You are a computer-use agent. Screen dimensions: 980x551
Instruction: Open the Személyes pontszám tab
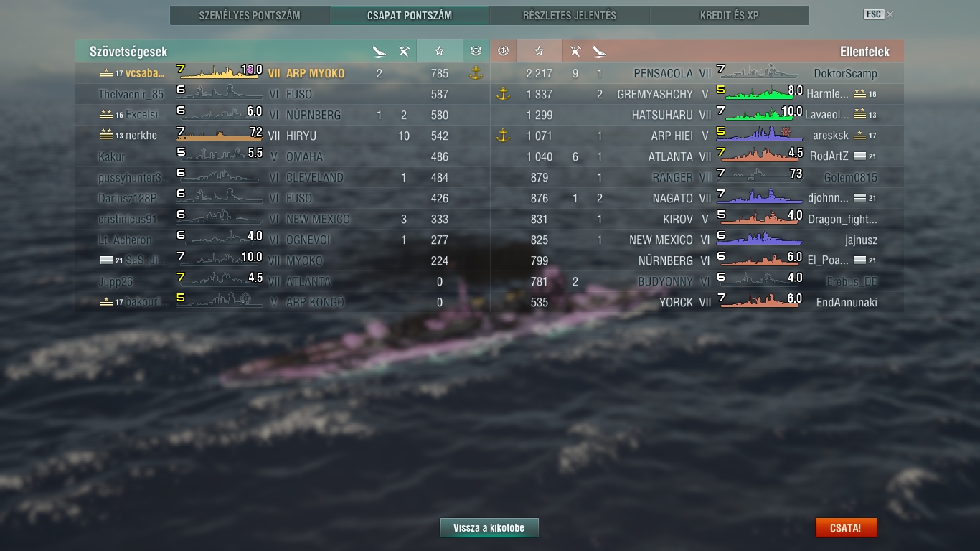tap(250, 15)
